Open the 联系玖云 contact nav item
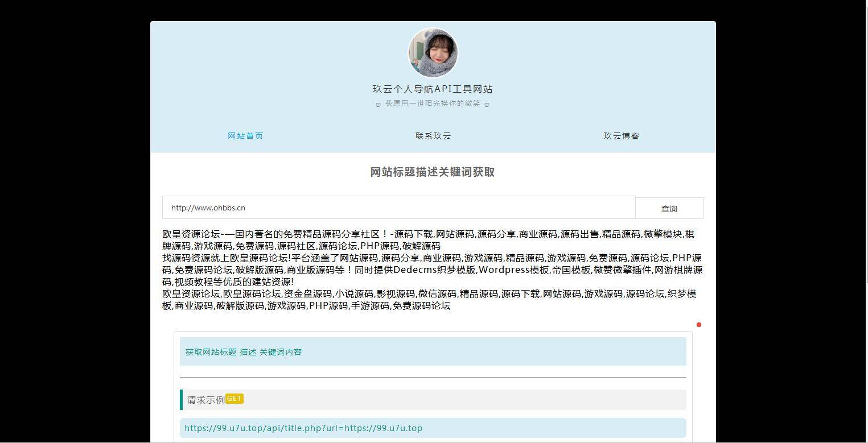Image resolution: width=868 pixels, height=443 pixels. 433,136
